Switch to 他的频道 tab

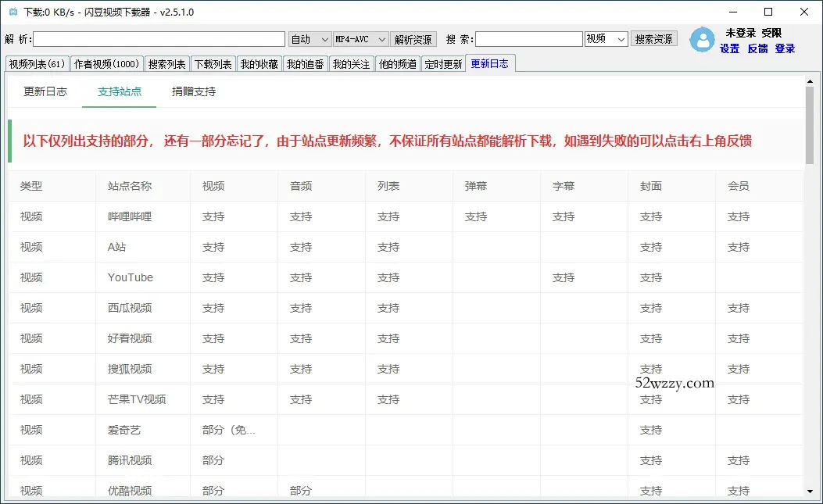click(397, 64)
